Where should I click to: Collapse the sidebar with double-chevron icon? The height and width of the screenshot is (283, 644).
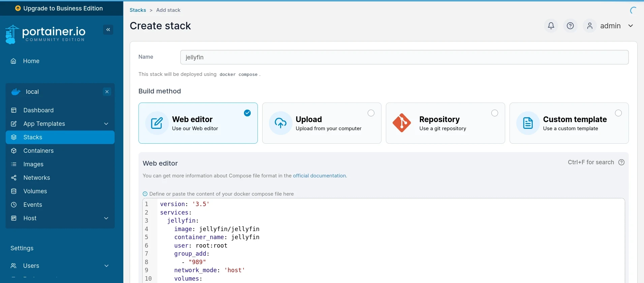[x=108, y=30]
